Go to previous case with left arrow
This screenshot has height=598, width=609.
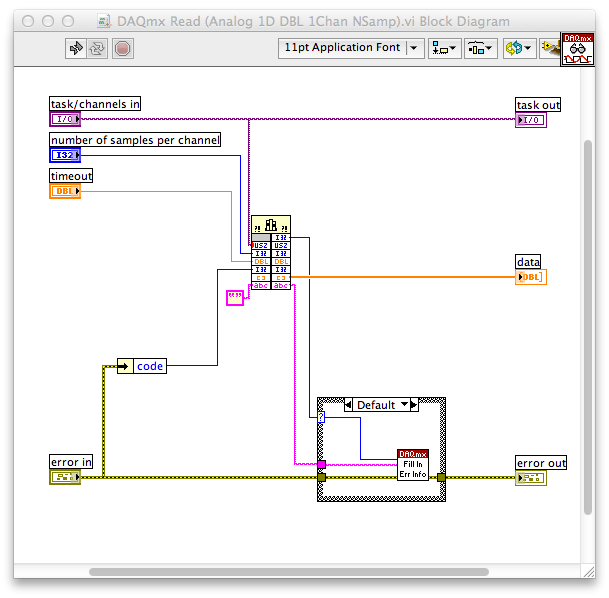348,405
